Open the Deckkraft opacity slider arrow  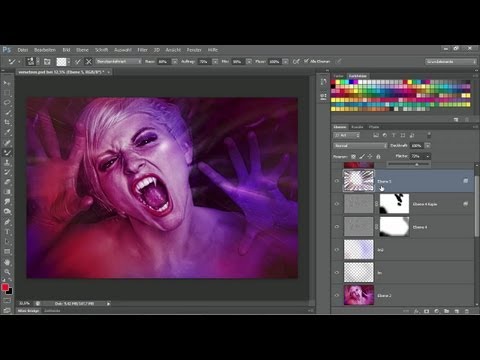coord(428,146)
